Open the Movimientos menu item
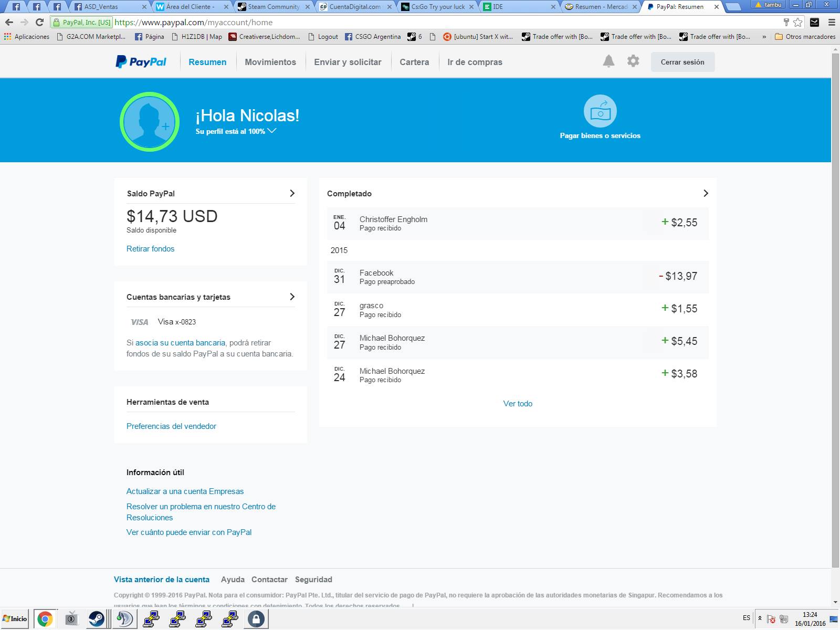This screenshot has height=630, width=840. [270, 62]
